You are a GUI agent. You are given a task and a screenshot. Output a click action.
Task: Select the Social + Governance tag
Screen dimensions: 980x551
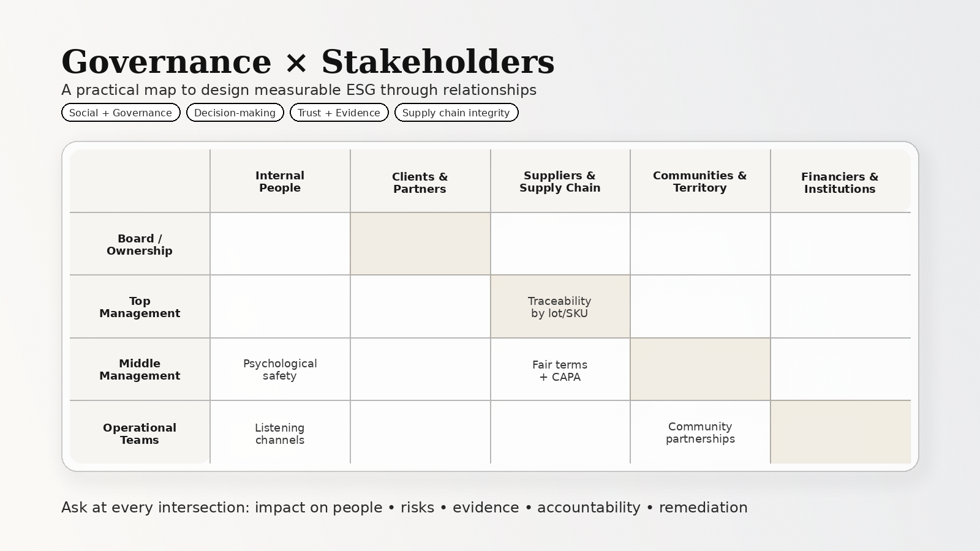(121, 113)
